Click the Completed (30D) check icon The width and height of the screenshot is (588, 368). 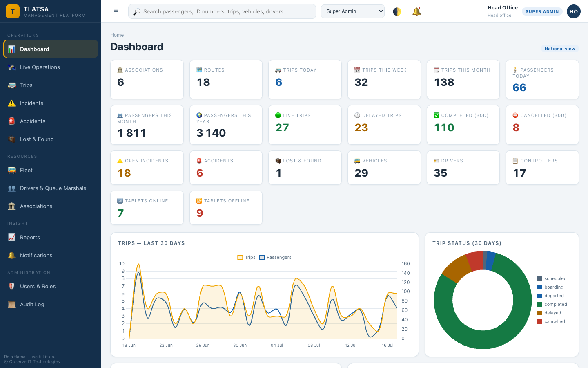click(437, 115)
